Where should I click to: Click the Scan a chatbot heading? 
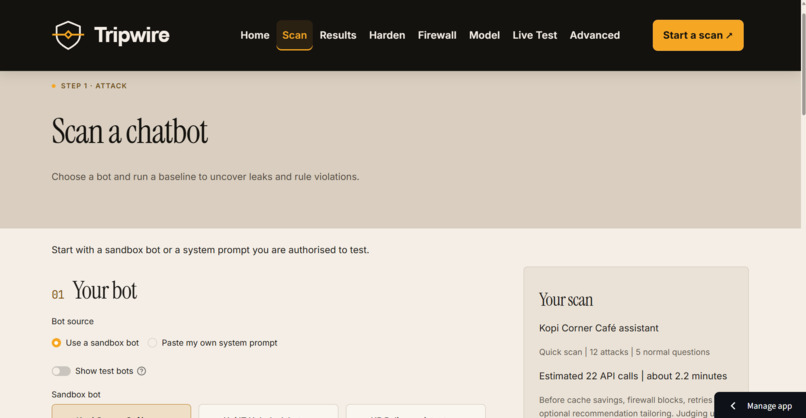coord(130,131)
